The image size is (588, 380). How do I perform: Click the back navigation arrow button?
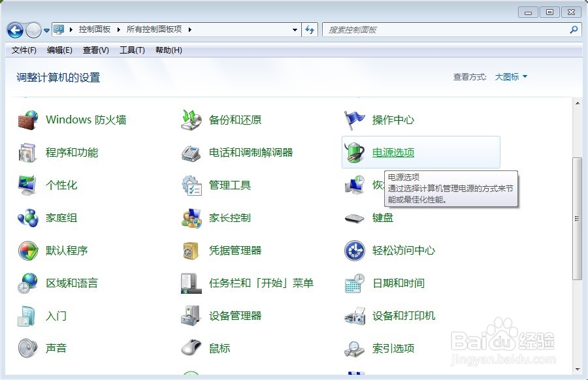14,29
